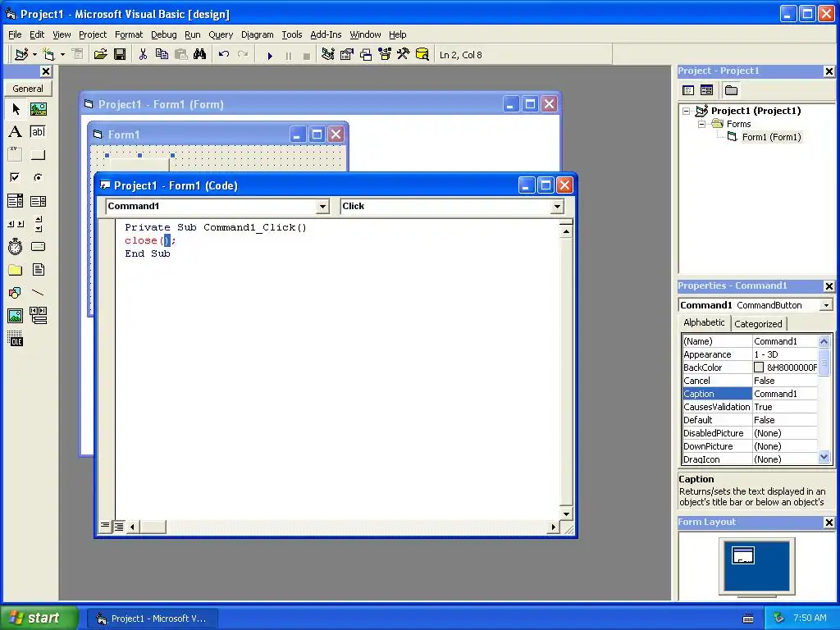This screenshot has width=840, height=630.
Task: Click the Properties list scroll down arrow
Action: 824,458
